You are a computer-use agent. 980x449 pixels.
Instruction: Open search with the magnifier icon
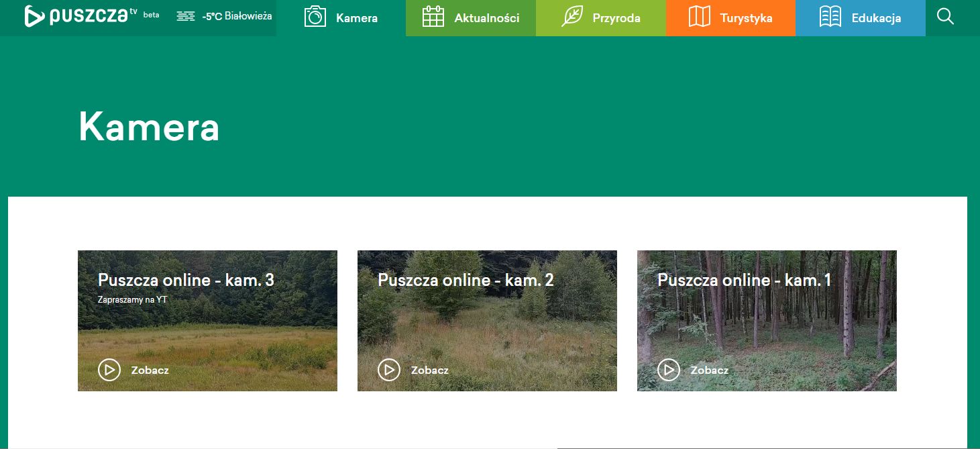pos(945,16)
